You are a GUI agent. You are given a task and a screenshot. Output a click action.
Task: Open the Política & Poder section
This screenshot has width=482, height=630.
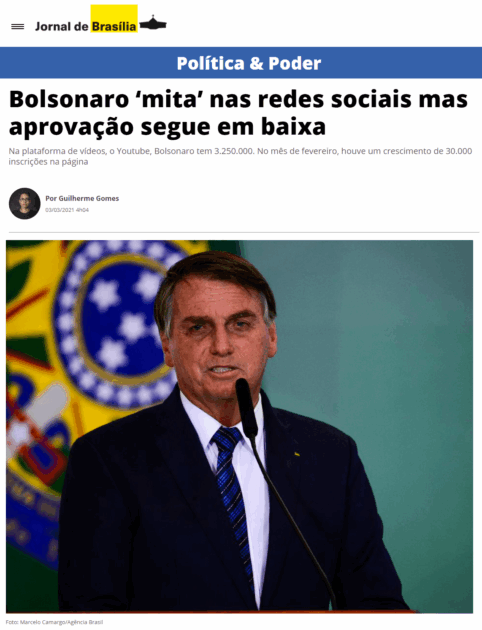pyautogui.click(x=249, y=63)
